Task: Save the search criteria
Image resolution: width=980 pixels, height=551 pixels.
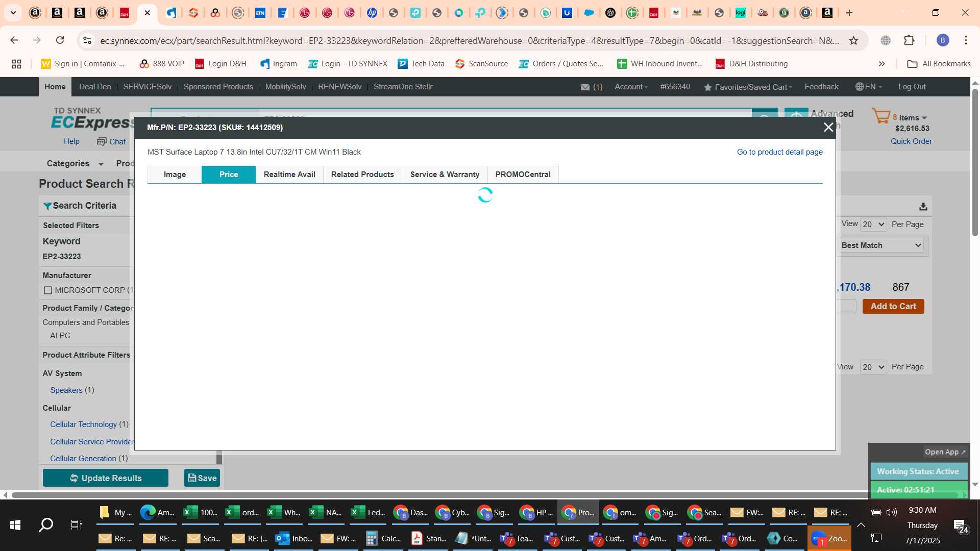Action: (x=202, y=478)
